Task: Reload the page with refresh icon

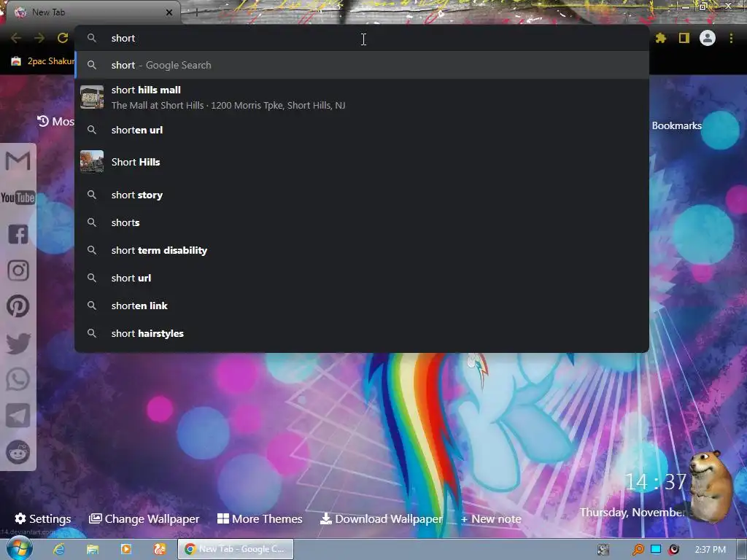Action: click(63, 38)
